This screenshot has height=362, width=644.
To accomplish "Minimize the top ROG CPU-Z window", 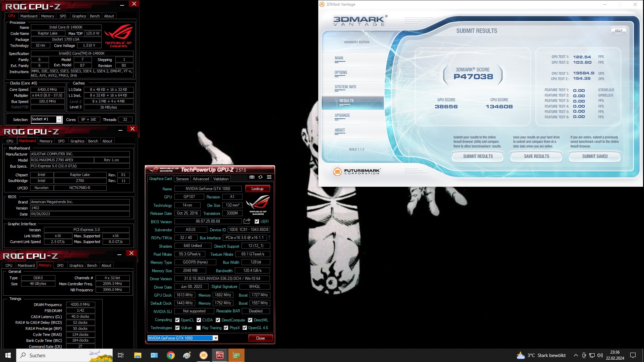I will coord(122,4).
